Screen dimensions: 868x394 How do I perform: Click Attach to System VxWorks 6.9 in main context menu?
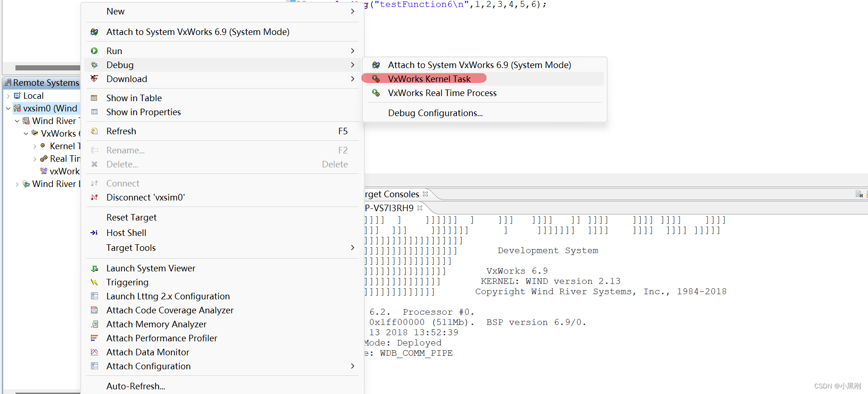[x=222, y=32]
